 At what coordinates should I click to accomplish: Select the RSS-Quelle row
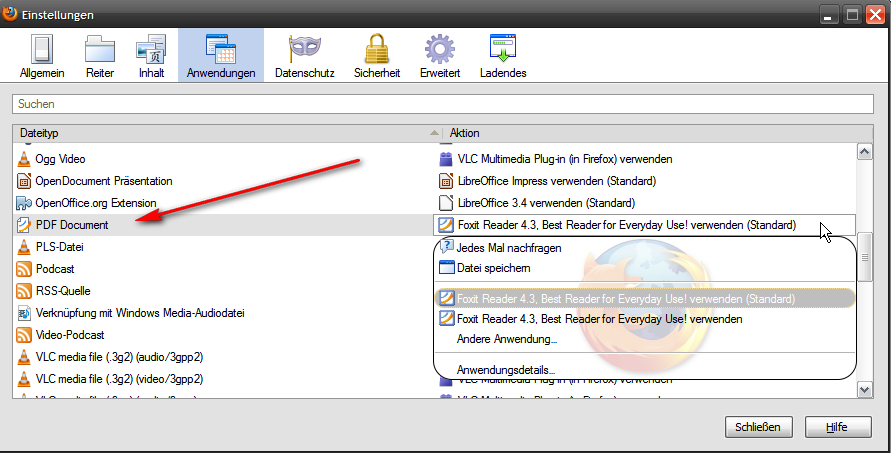(223, 291)
